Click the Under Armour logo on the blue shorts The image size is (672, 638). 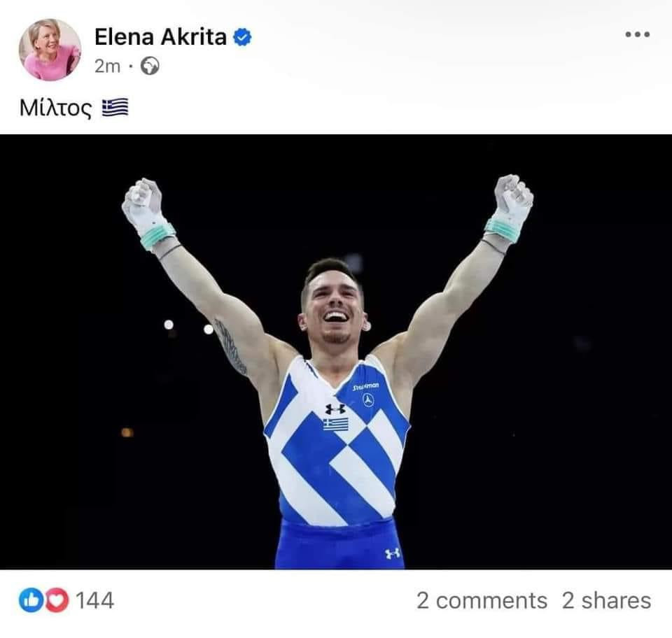click(x=392, y=553)
